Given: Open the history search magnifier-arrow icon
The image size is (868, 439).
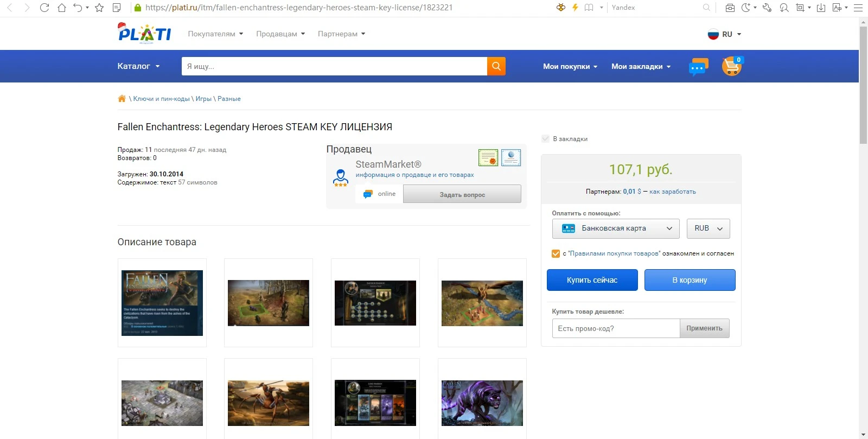Looking at the screenshot, I should click(784, 8).
